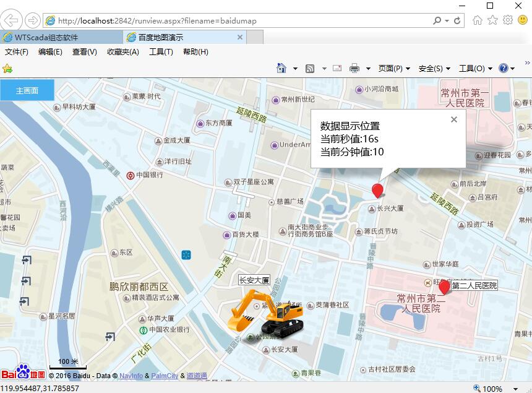Click the 中国农业银行 green bank icon
This screenshot has width=532, height=393.
point(144,330)
